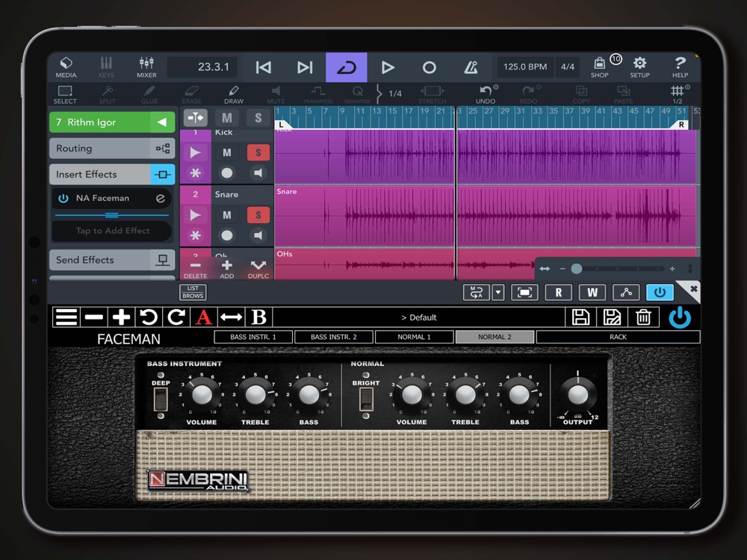
Task: Choose the Select tool
Action: point(65,94)
